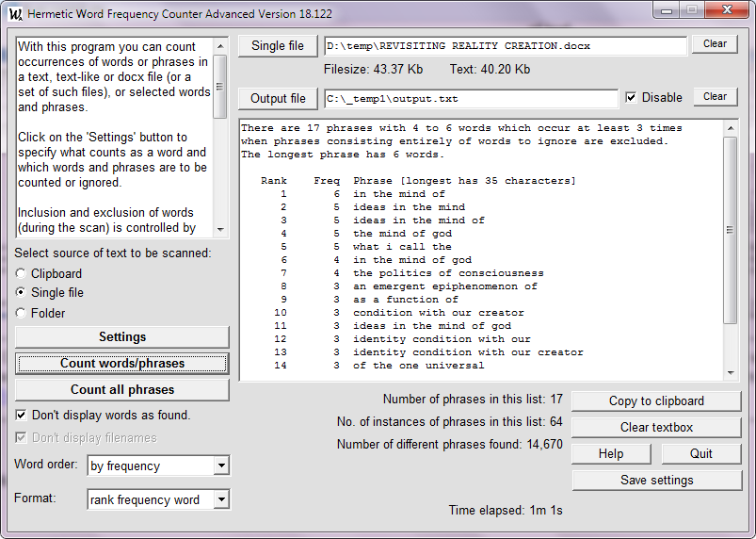Viewport: 756px width, 539px height.
Task: Click the Single file browse button
Action: click(278, 46)
